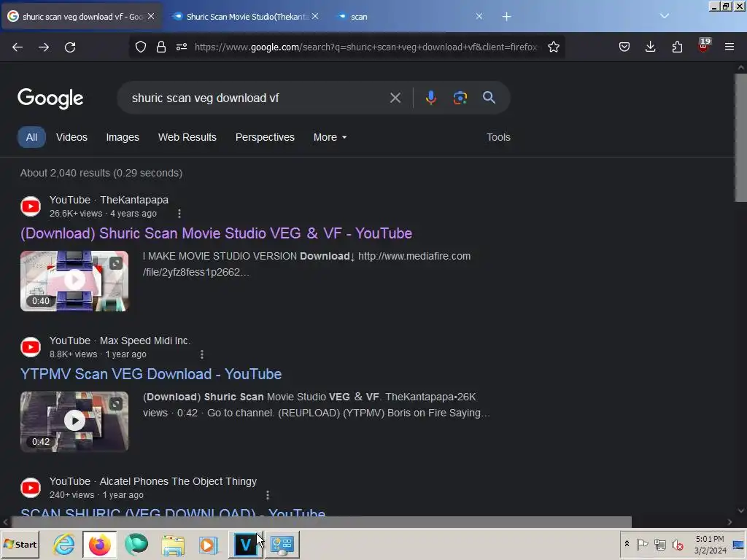Go back using browser back arrow
This screenshot has height=560, width=747.
pos(18,47)
